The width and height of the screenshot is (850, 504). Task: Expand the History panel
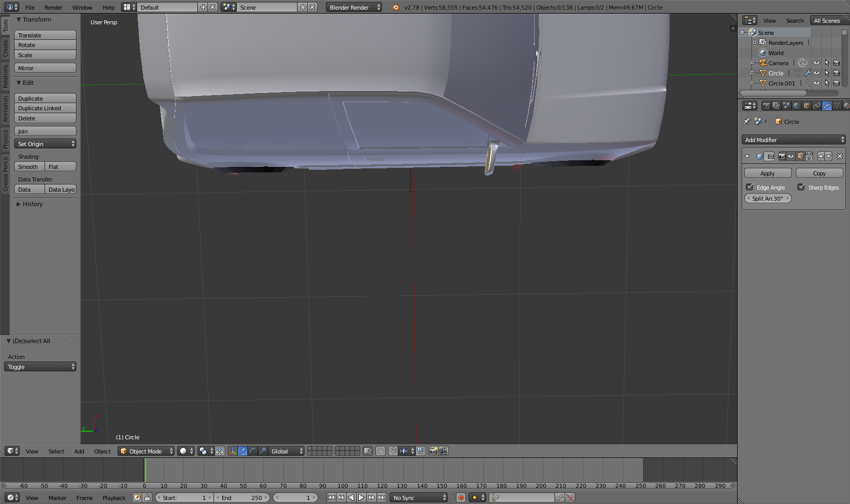32,204
